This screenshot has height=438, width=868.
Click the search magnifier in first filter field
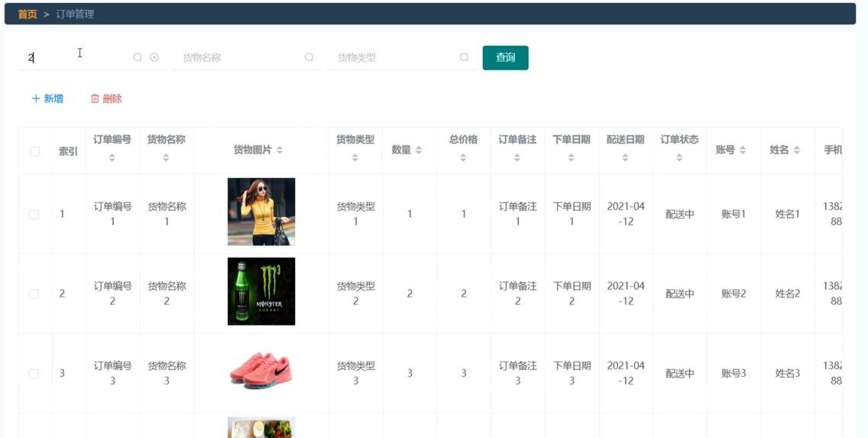coord(138,57)
